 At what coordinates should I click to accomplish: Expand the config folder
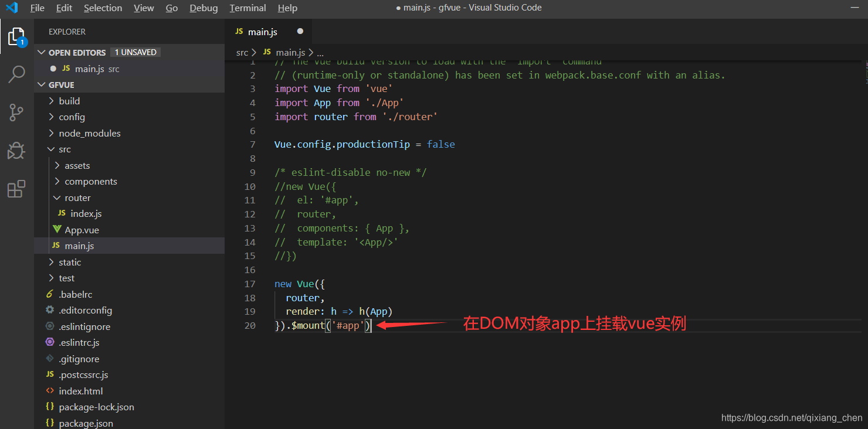tap(129, 117)
